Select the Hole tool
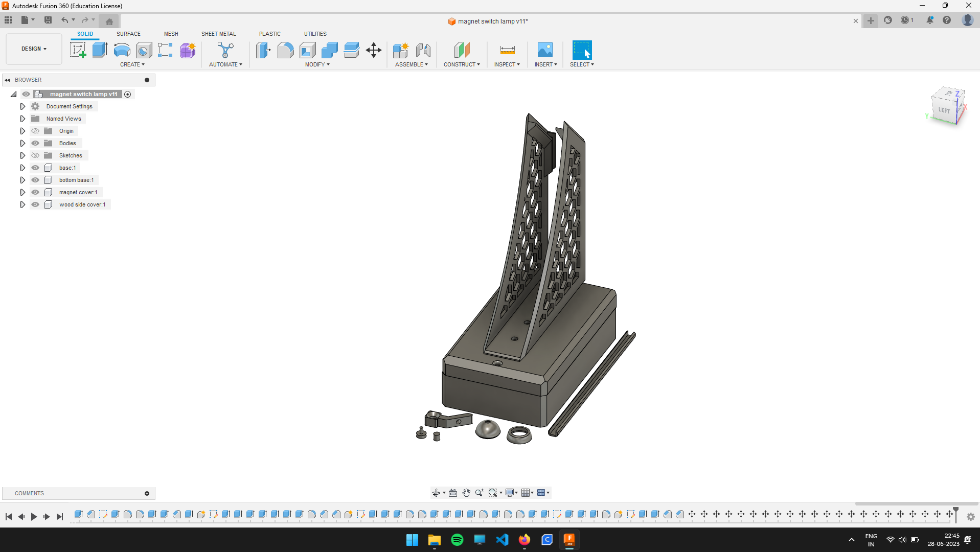This screenshot has height=552, width=980. click(x=144, y=50)
